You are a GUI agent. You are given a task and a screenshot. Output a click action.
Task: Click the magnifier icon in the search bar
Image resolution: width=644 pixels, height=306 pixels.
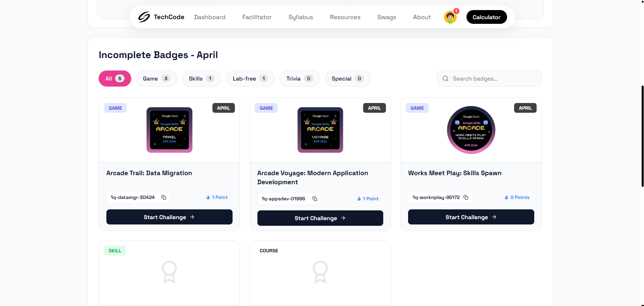[x=445, y=79]
